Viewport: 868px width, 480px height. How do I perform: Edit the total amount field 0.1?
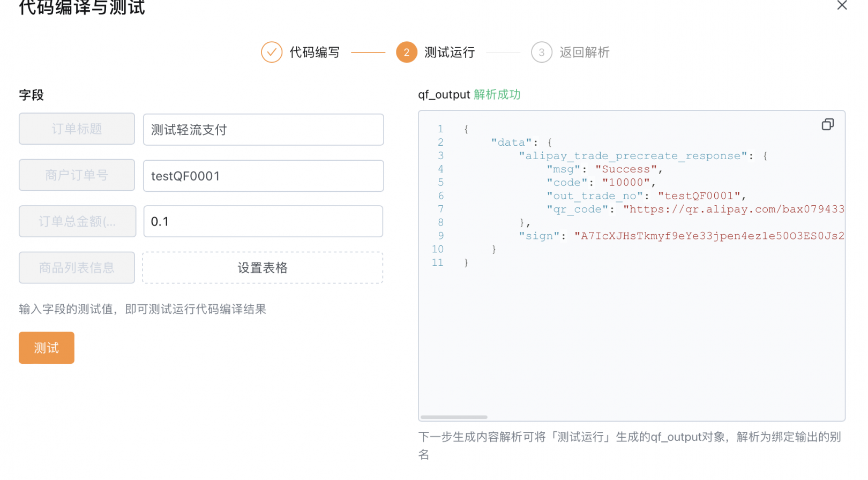263,222
